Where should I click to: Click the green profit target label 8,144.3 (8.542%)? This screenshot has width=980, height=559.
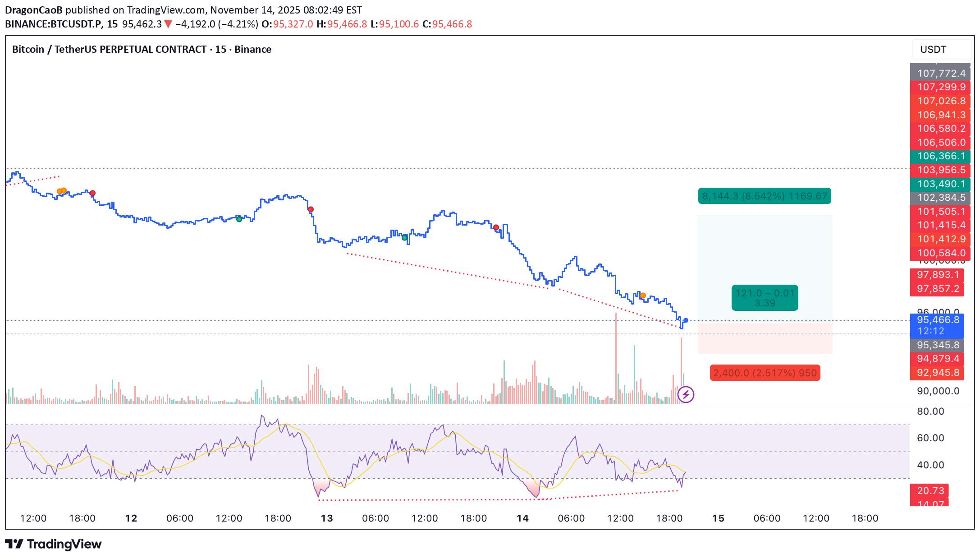(x=765, y=196)
